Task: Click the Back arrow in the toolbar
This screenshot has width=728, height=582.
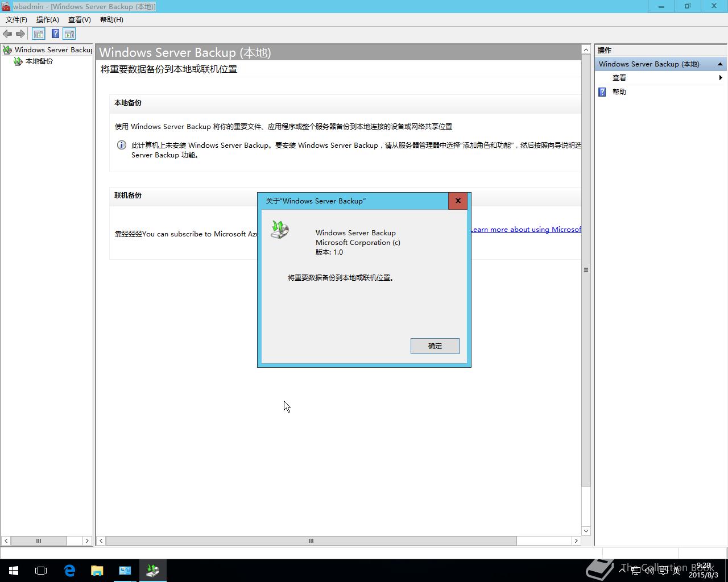Action: click(x=7, y=34)
